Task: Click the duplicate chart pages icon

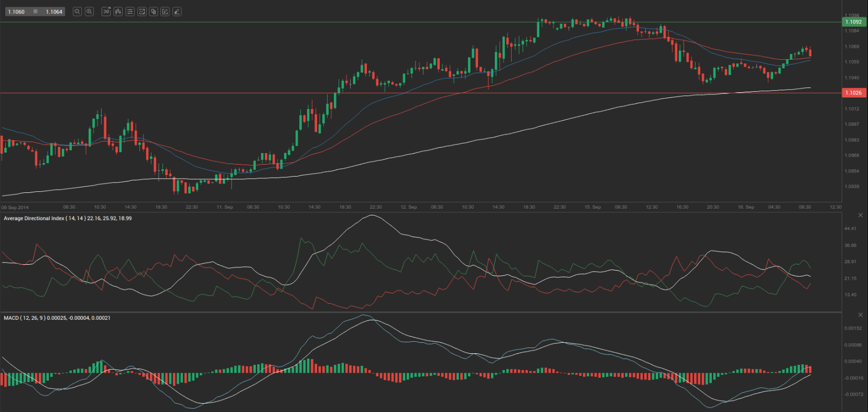Action: coord(154,12)
